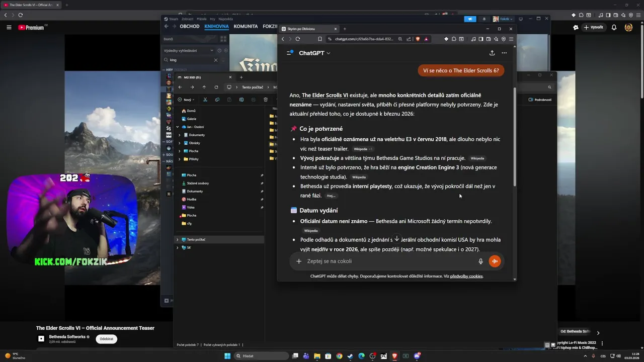The width and height of the screenshot is (644, 362).
Task: Focus the 'Zeptej se na cokoli' input
Action: pos(390,261)
